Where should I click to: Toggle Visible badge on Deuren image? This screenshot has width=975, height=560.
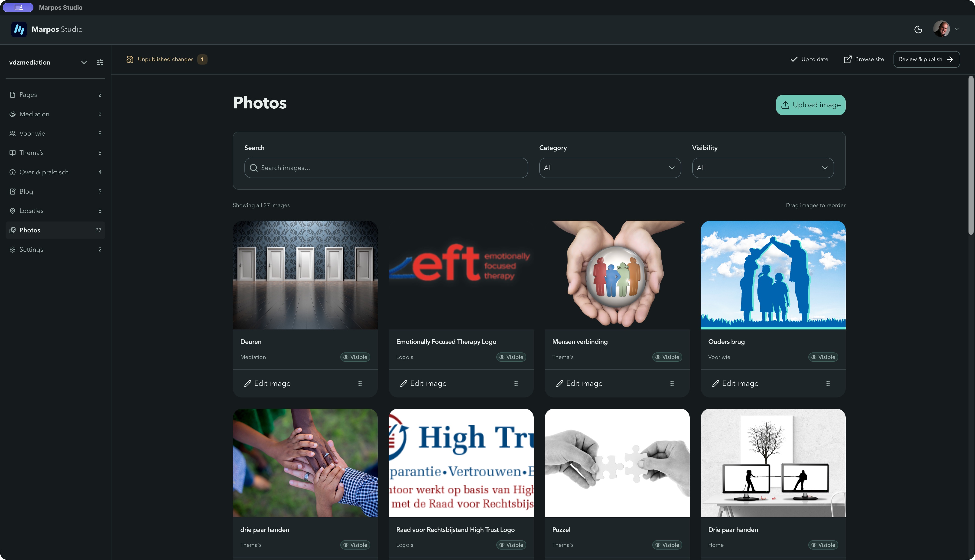[x=355, y=357]
